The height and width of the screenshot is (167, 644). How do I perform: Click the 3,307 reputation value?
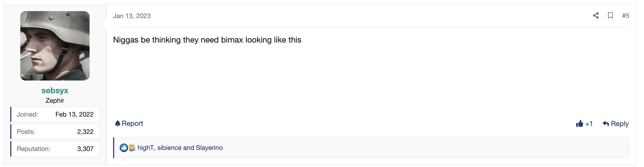pos(85,149)
